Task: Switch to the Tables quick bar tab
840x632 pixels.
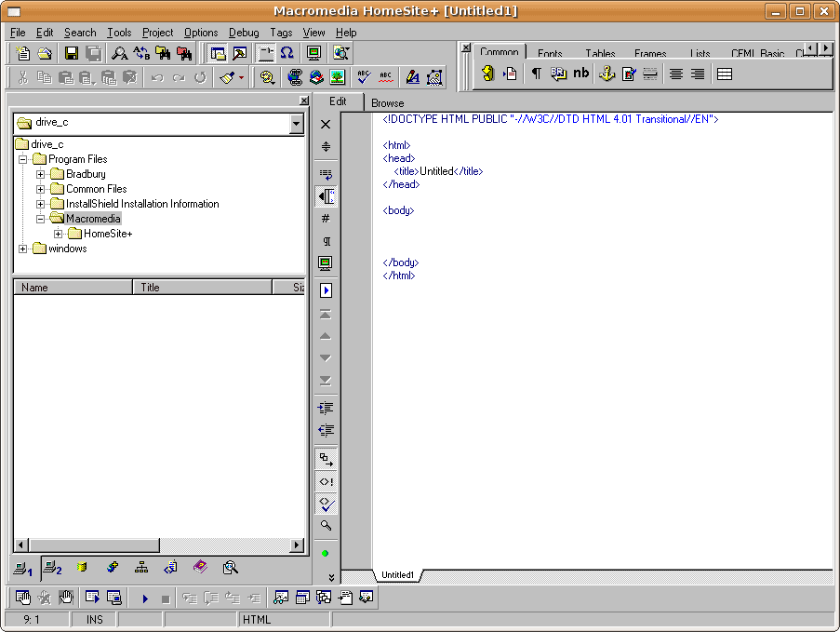Action: (600, 53)
